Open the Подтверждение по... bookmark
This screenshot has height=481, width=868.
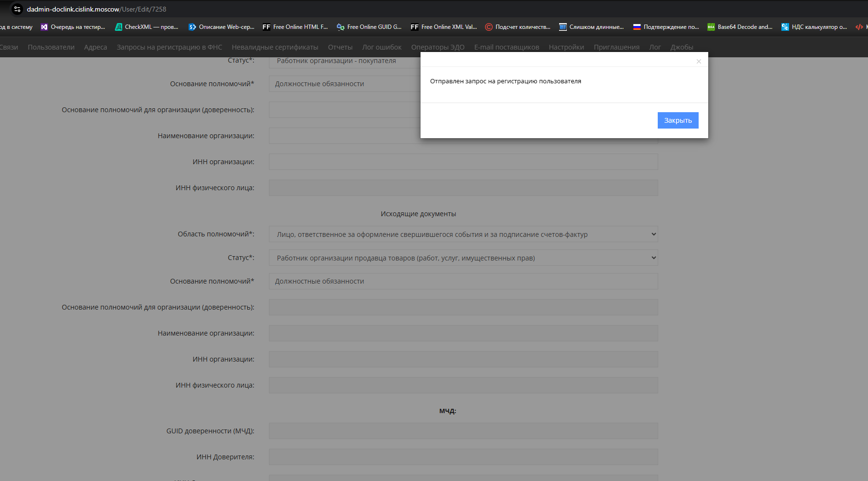[x=666, y=27]
